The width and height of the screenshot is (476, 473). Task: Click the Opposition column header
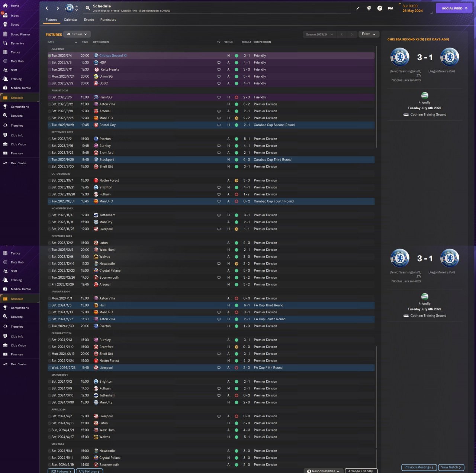pyautogui.click(x=101, y=42)
